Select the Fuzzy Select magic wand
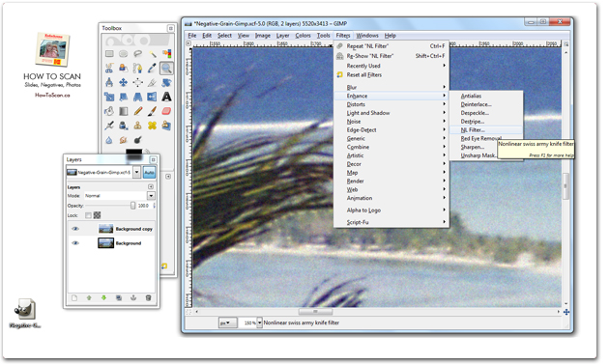 [x=153, y=53]
